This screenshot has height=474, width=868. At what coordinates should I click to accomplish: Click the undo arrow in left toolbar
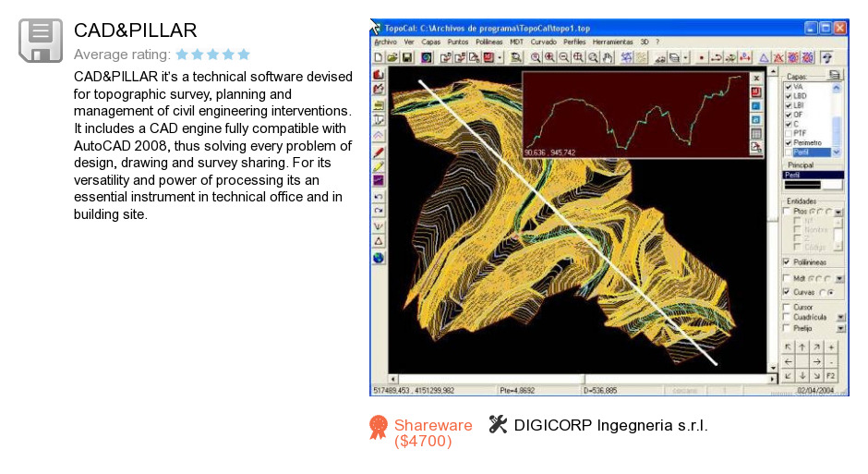(x=379, y=197)
